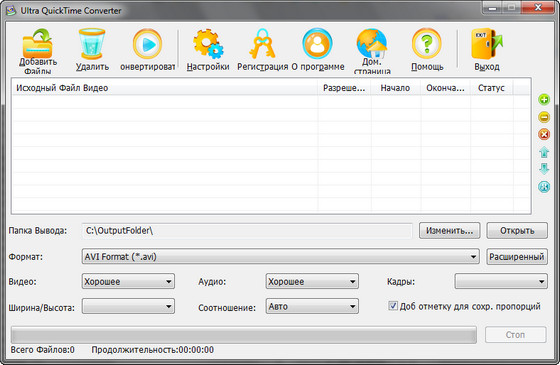
Task: Click the Папка Вывода path field
Action: [x=247, y=231]
